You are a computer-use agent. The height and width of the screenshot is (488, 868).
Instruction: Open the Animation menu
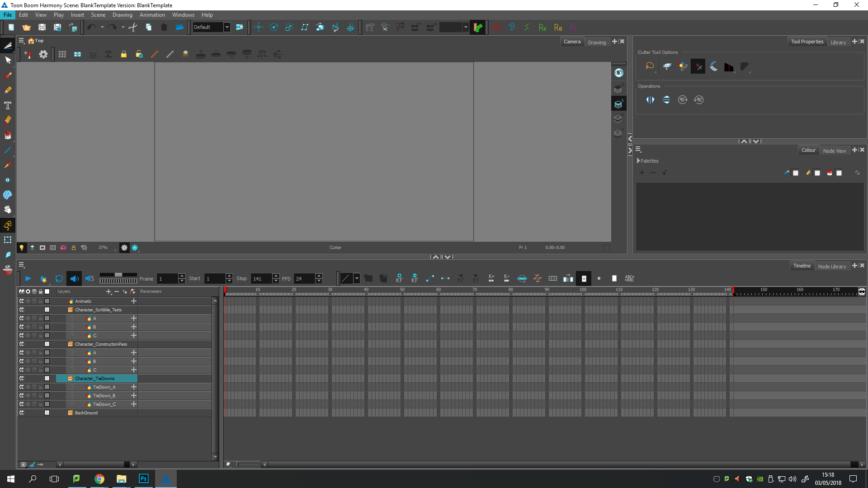pyautogui.click(x=152, y=15)
